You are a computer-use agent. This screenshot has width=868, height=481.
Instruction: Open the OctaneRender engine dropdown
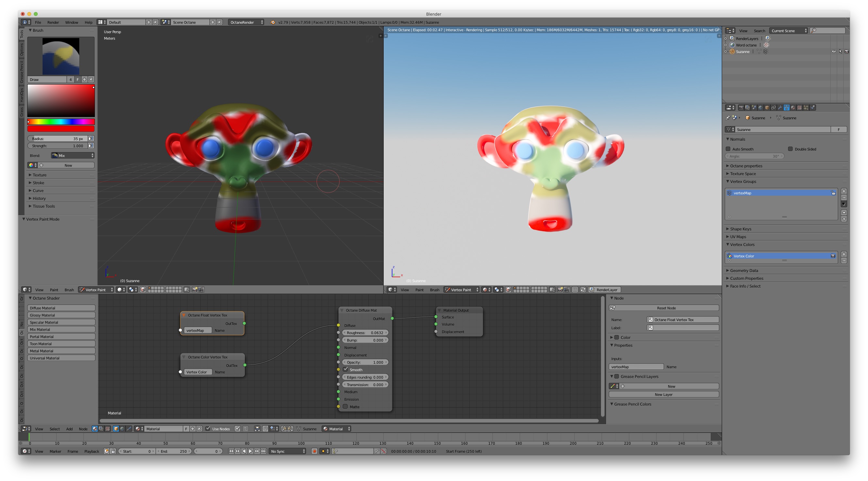click(x=246, y=22)
